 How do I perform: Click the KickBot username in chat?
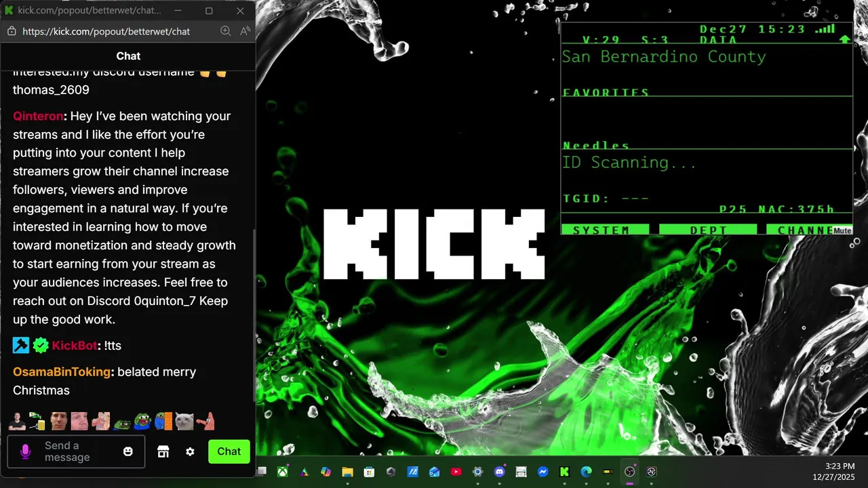75,346
